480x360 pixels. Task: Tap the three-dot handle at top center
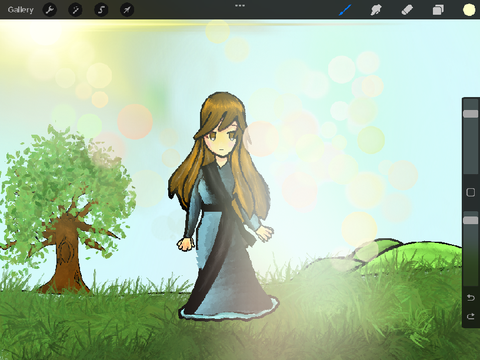tap(240, 6)
